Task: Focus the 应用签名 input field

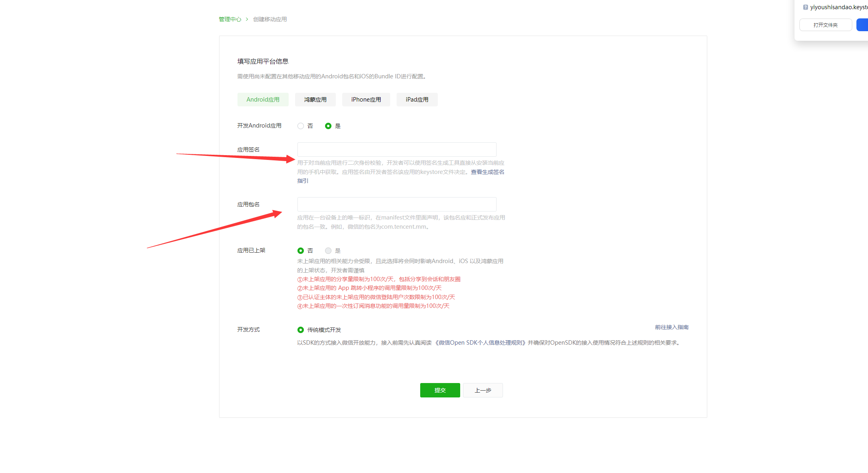Action: click(397, 150)
